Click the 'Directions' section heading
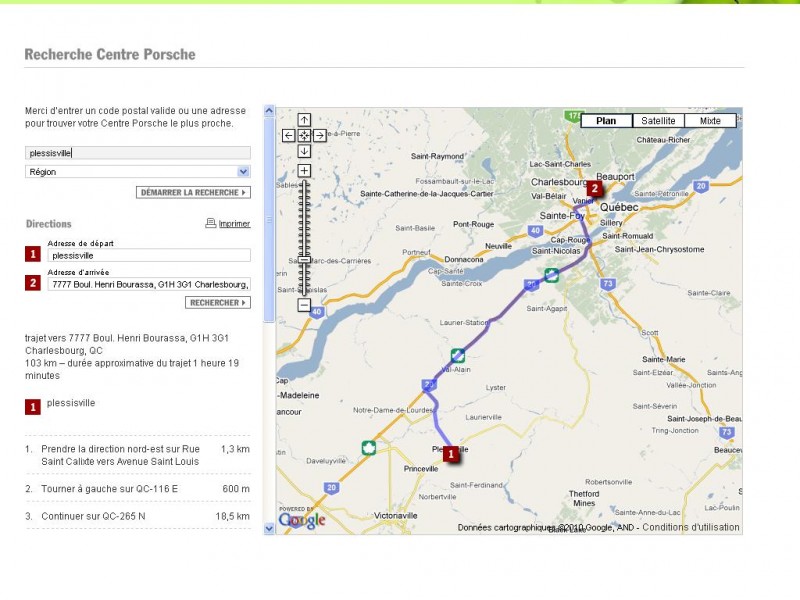The width and height of the screenshot is (800, 600). pos(49,224)
